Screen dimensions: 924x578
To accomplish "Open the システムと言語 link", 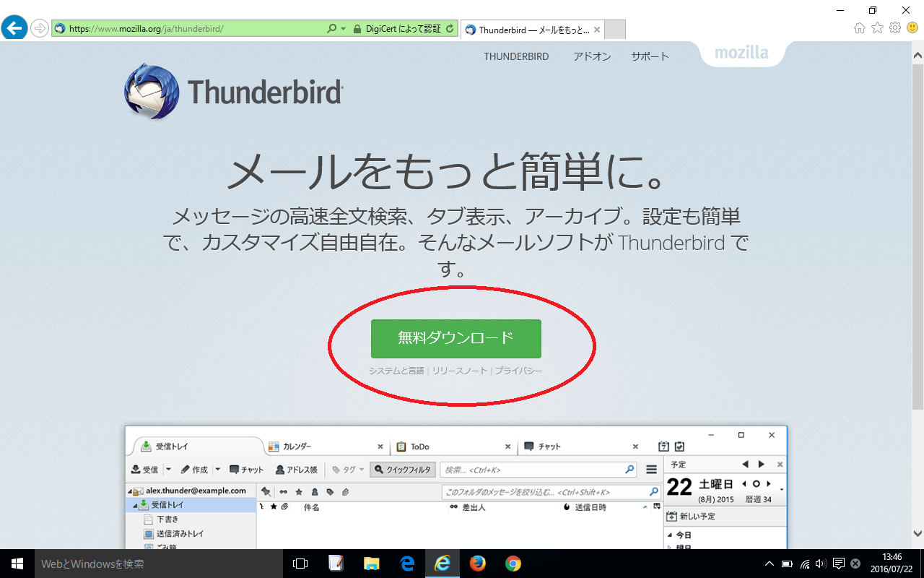I will (x=396, y=371).
